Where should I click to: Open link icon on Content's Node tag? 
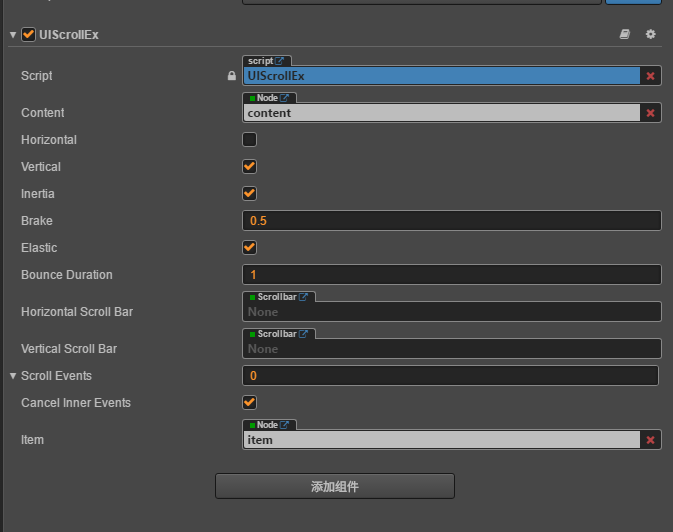point(284,98)
